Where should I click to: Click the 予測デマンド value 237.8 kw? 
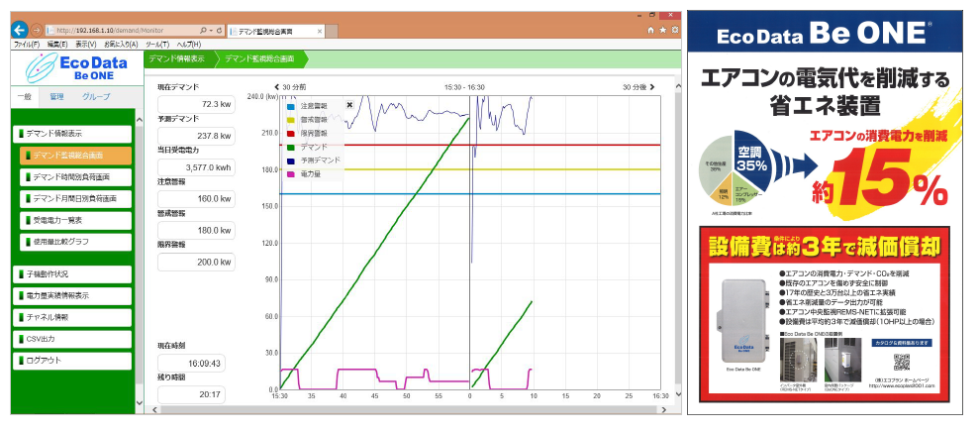196,136
